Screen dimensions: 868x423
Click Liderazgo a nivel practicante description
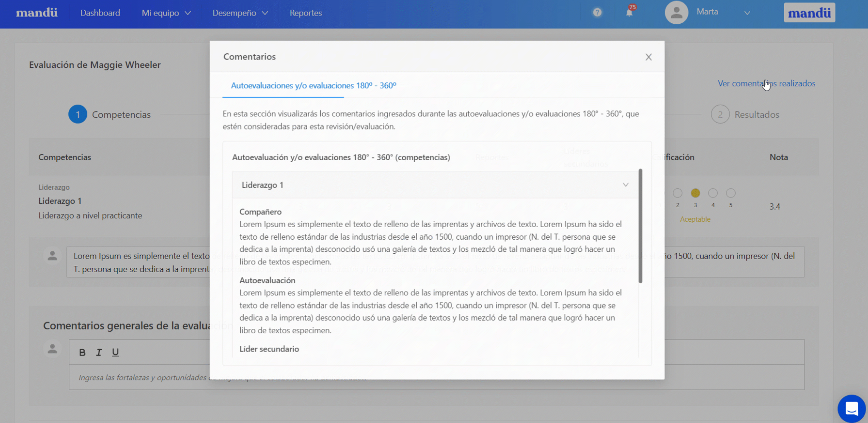pos(90,216)
